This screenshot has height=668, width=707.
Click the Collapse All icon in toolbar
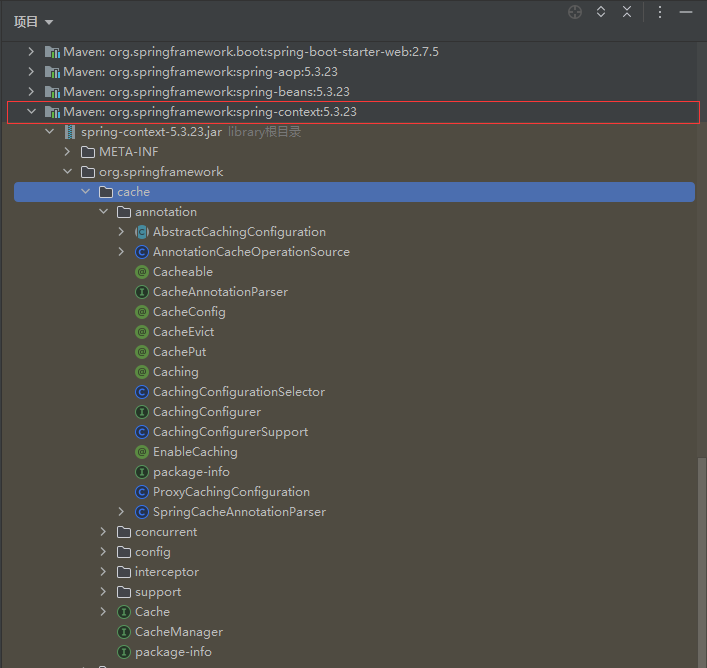(627, 12)
